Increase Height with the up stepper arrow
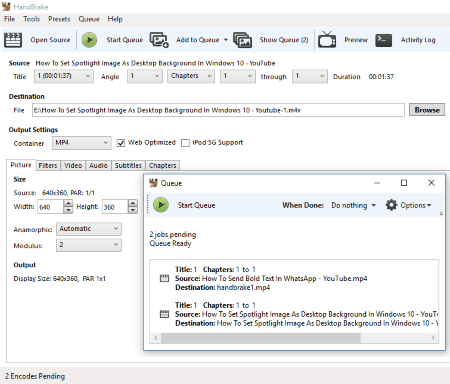This screenshot has height=384, width=450. pyautogui.click(x=133, y=203)
